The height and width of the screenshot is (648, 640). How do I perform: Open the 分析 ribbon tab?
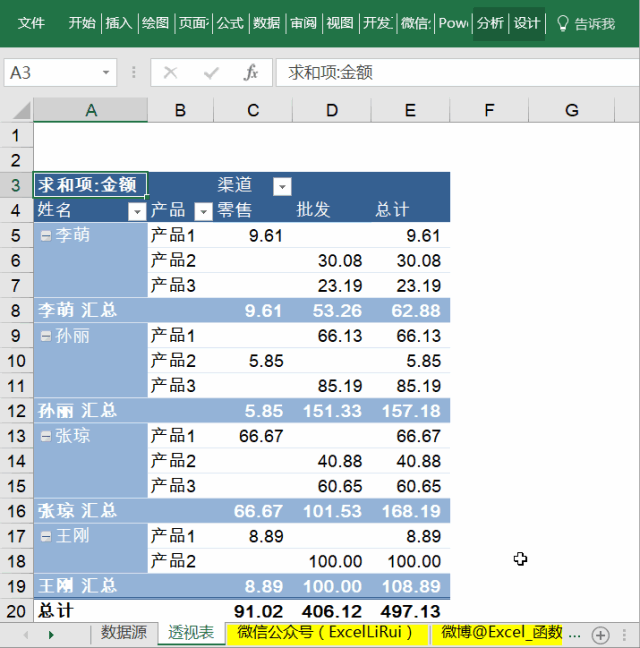pyautogui.click(x=490, y=23)
